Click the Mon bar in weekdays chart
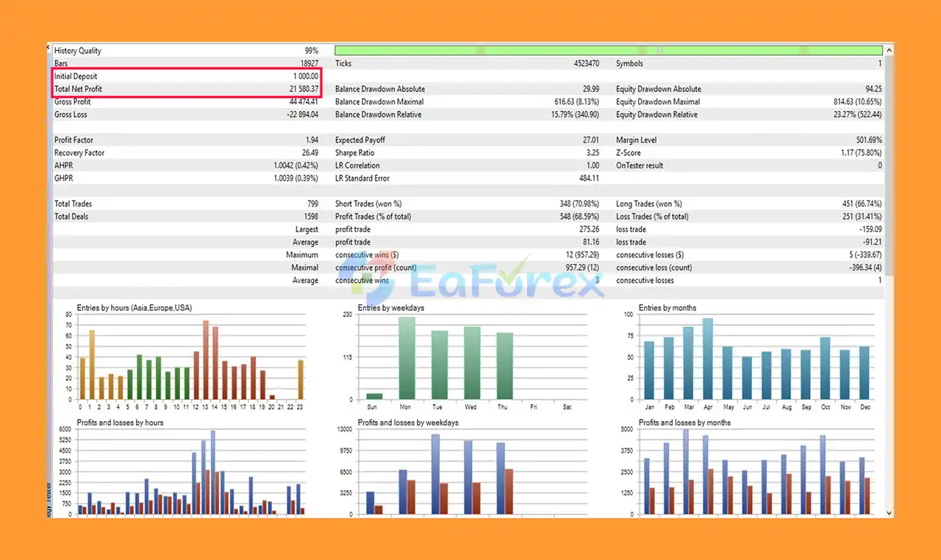 [407, 358]
